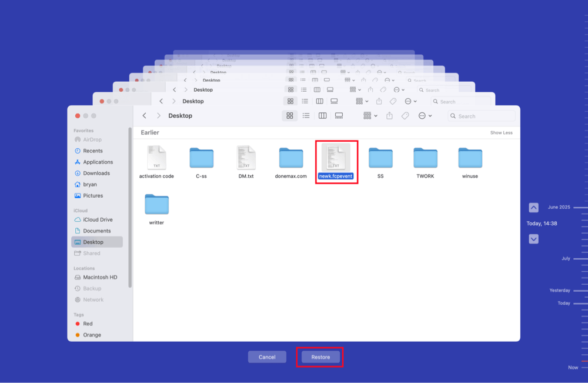Open the Share icon in the toolbar
Screen dimensions: 588x383
coord(389,116)
